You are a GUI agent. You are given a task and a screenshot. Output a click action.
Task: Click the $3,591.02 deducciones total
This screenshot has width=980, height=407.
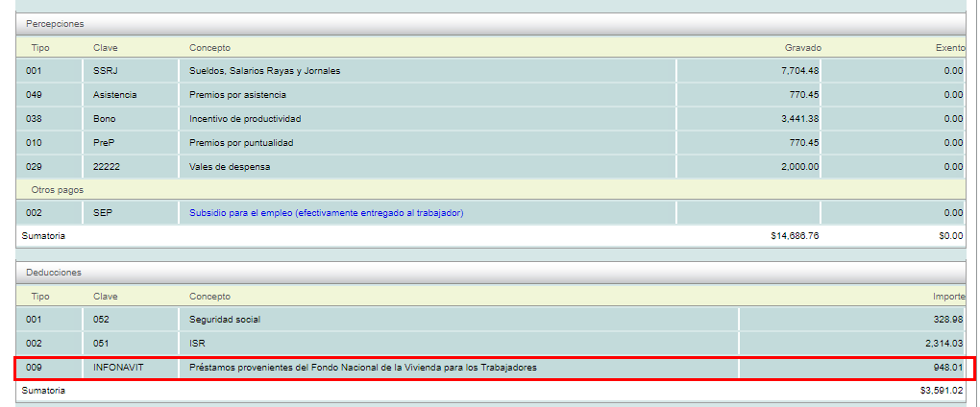point(941,391)
